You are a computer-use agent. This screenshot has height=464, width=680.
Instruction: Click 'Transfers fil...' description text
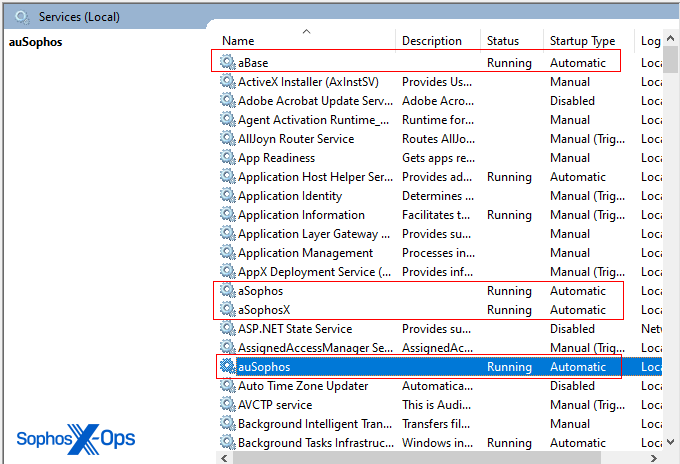[436, 424]
